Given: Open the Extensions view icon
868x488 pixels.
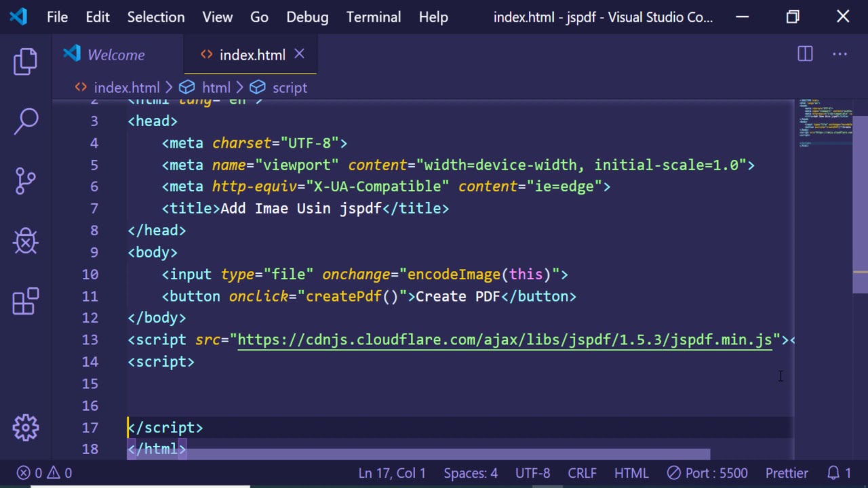Looking at the screenshot, I should coord(26,301).
